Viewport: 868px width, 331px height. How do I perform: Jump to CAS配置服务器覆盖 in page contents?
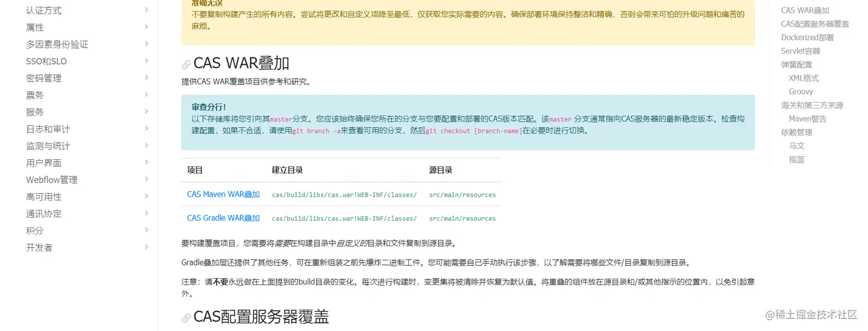[815, 24]
